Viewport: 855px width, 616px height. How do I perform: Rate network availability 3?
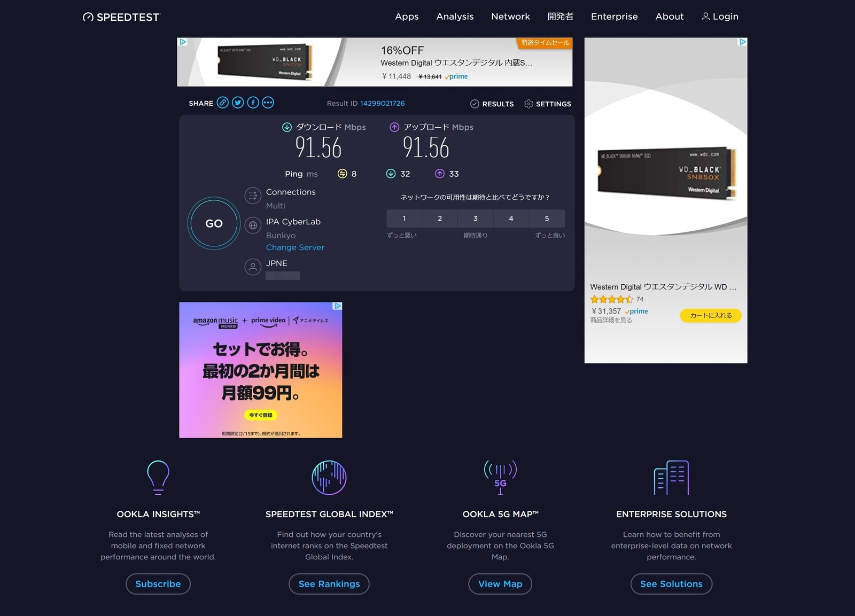pos(476,219)
